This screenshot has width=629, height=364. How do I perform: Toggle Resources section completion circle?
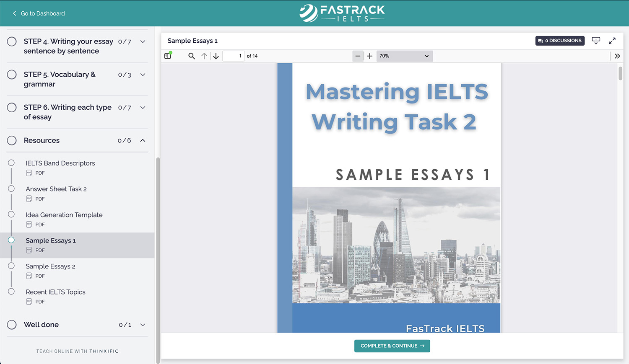[12, 140]
